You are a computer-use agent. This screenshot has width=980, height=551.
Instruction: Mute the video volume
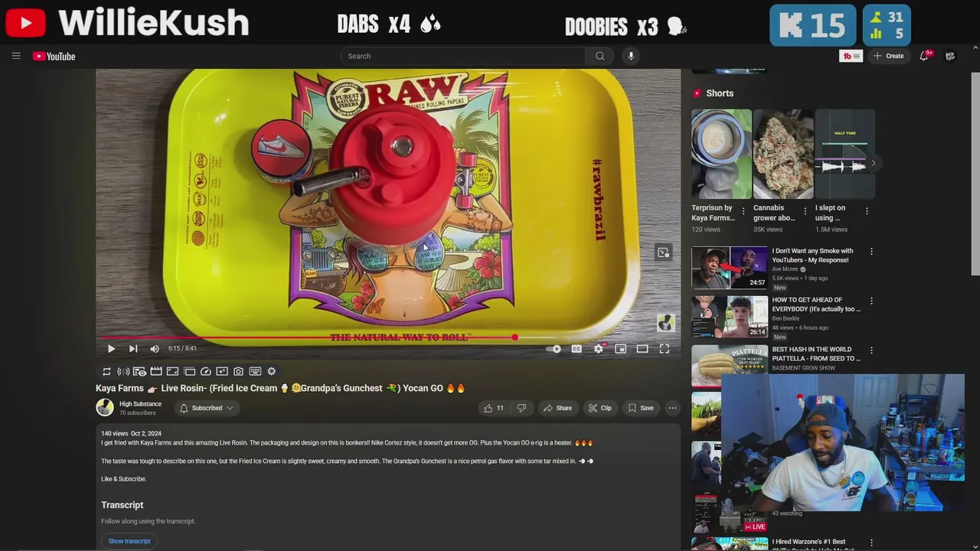(x=155, y=348)
